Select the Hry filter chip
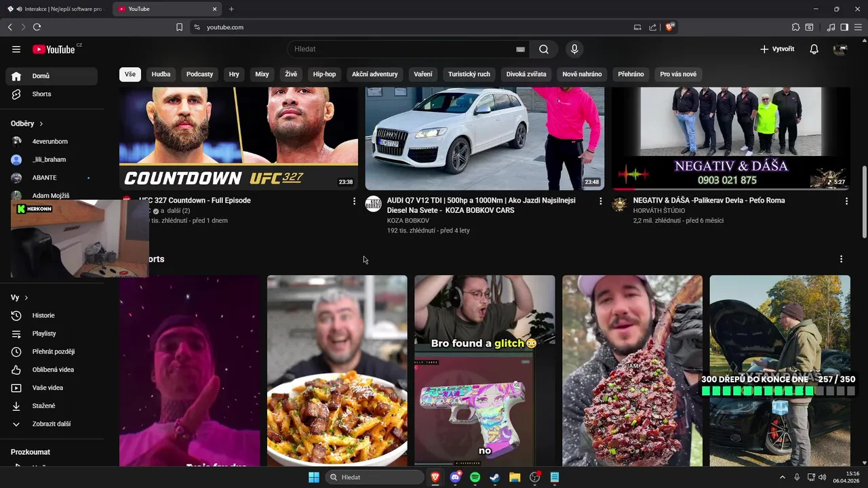 [234, 74]
